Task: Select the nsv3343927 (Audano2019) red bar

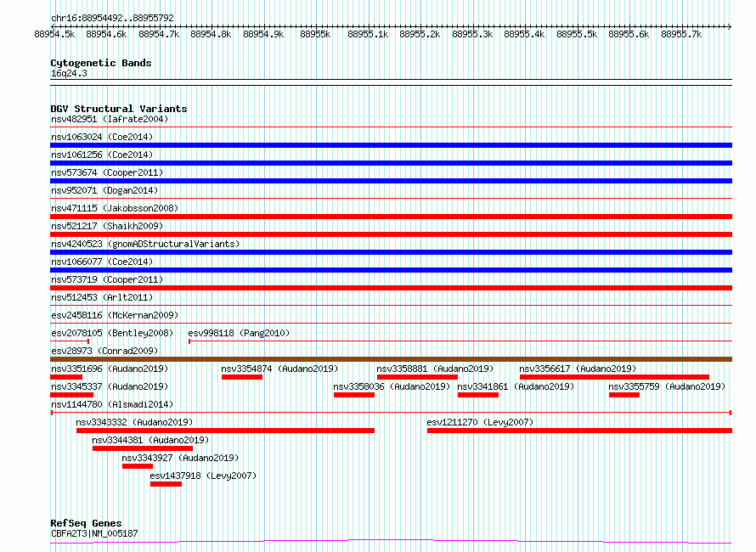Action: click(138, 466)
